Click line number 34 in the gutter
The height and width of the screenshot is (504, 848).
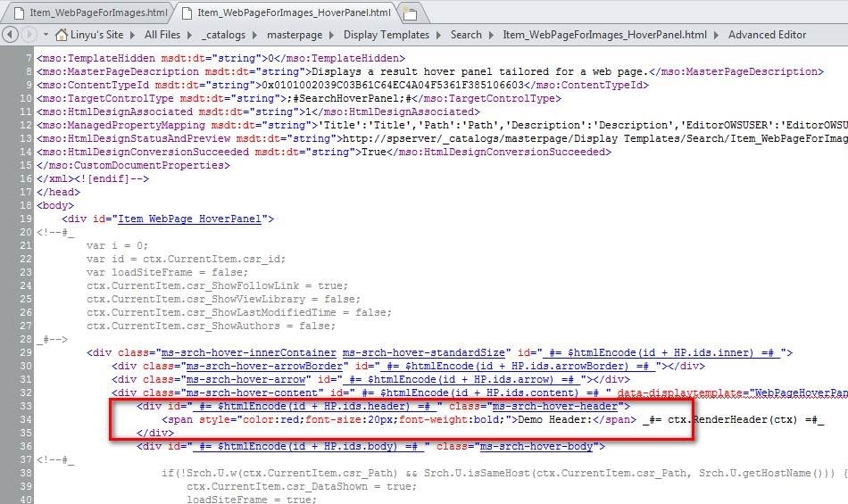[x=27, y=420]
